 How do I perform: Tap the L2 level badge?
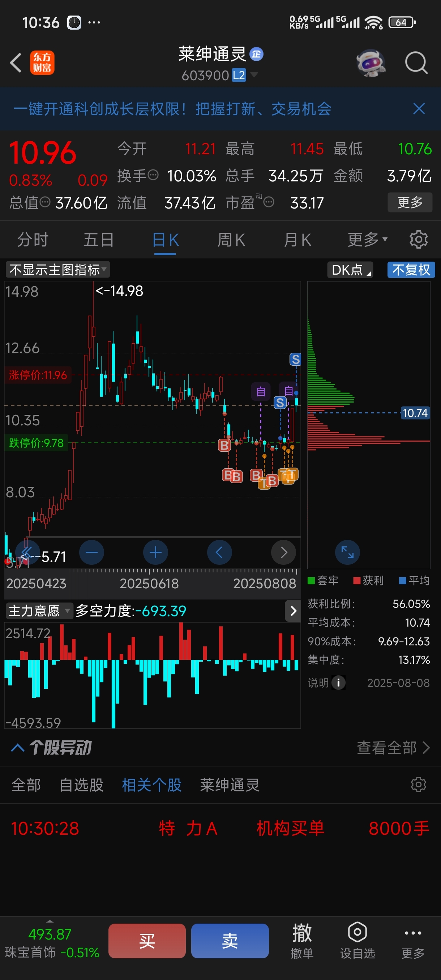(239, 75)
